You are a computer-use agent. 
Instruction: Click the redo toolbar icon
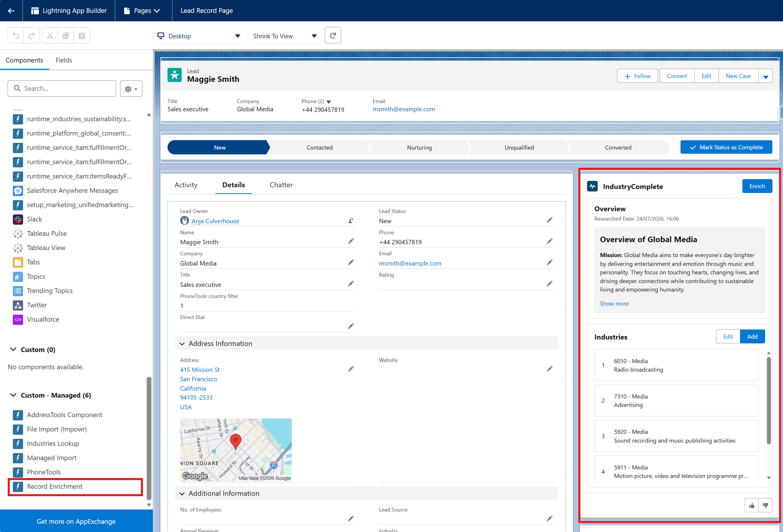point(32,35)
